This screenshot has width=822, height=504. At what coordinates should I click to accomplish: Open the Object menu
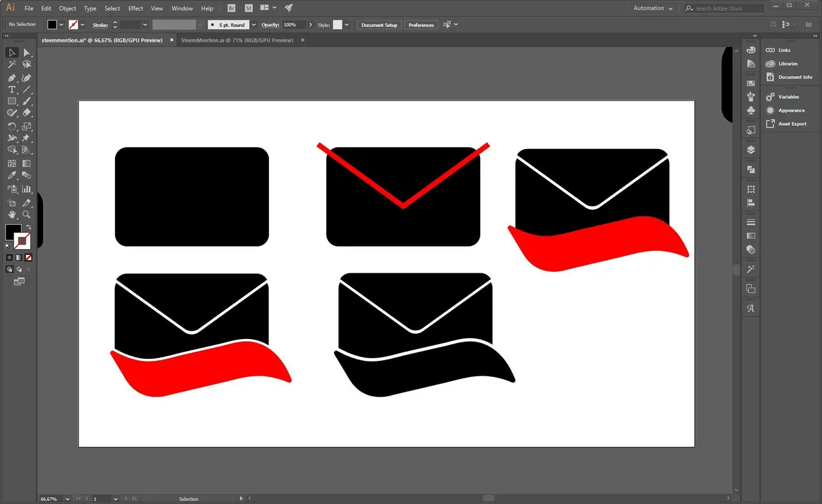pos(67,8)
